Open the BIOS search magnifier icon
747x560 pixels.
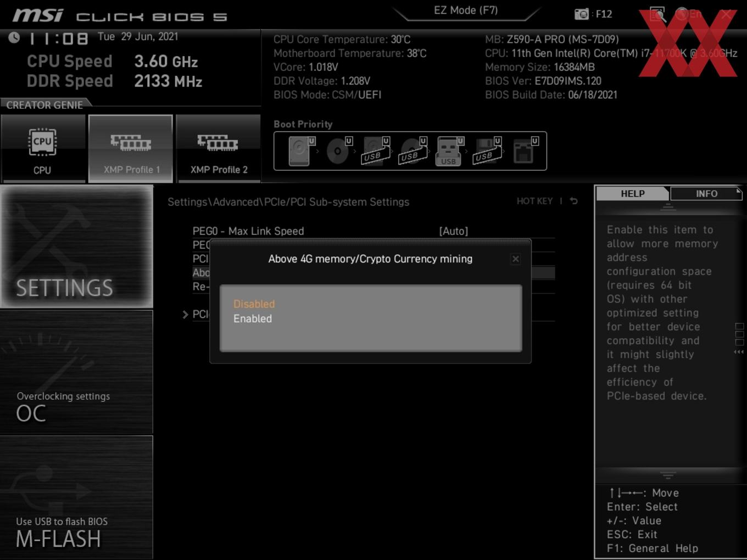point(657,14)
